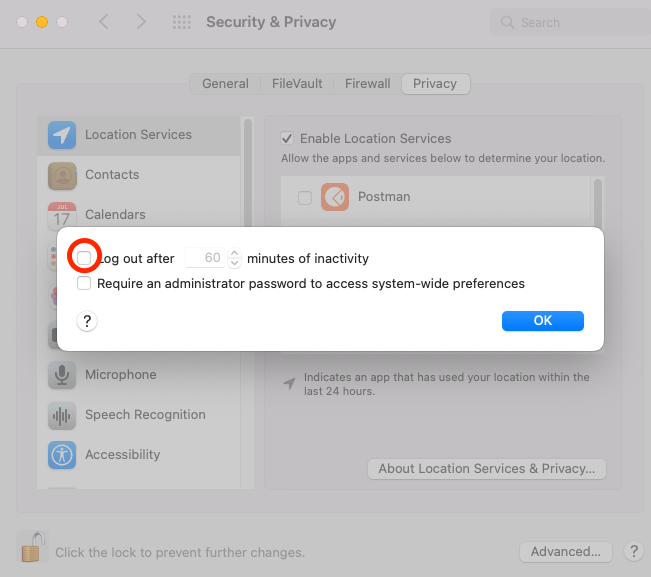
Task: Click the minutes of inactivity field
Action: coord(207,258)
